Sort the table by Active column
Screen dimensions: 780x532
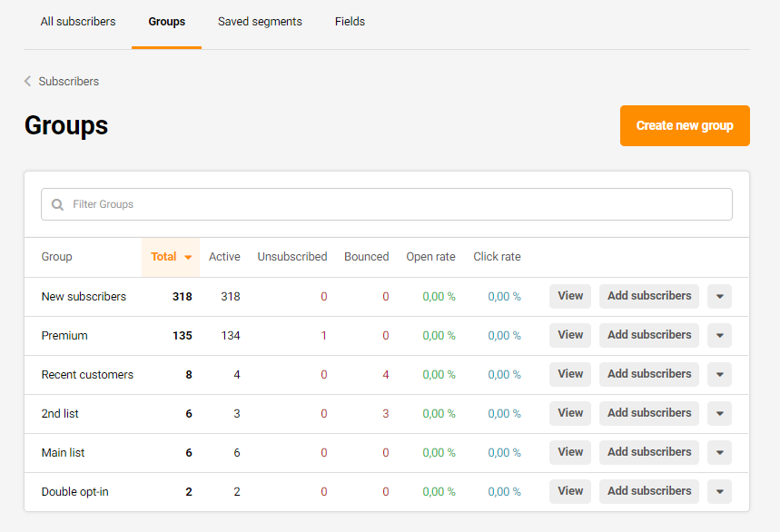[223, 257]
